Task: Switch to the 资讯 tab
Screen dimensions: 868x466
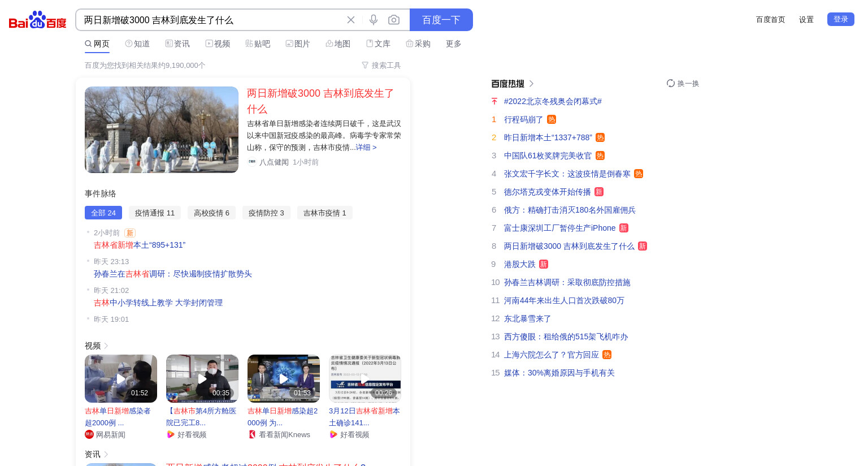Action: click(177, 44)
